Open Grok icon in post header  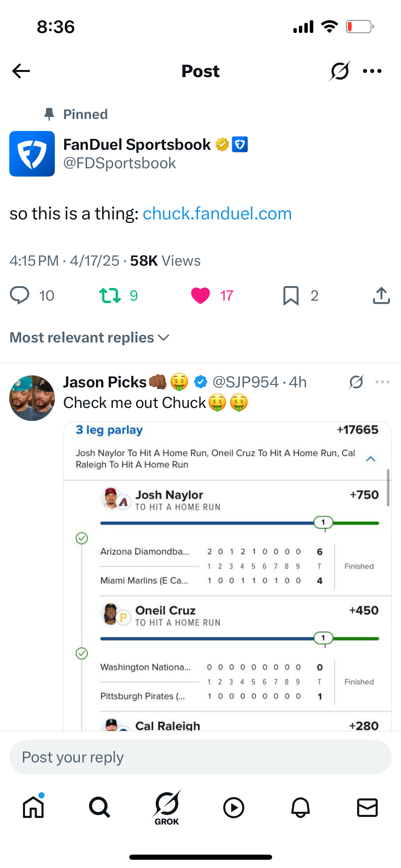(339, 71)
